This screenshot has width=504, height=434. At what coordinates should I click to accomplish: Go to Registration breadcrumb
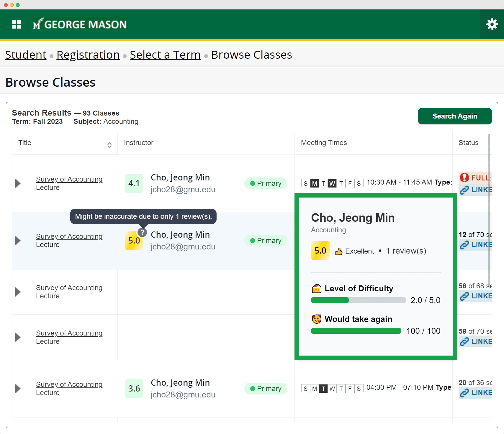click(88, 55)
